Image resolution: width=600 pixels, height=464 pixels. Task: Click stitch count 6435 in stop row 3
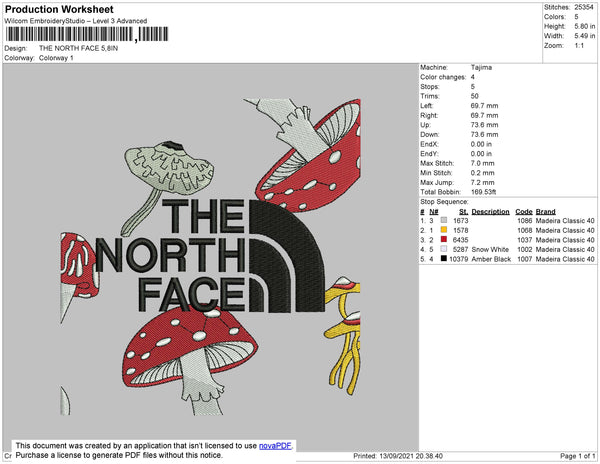461,240
